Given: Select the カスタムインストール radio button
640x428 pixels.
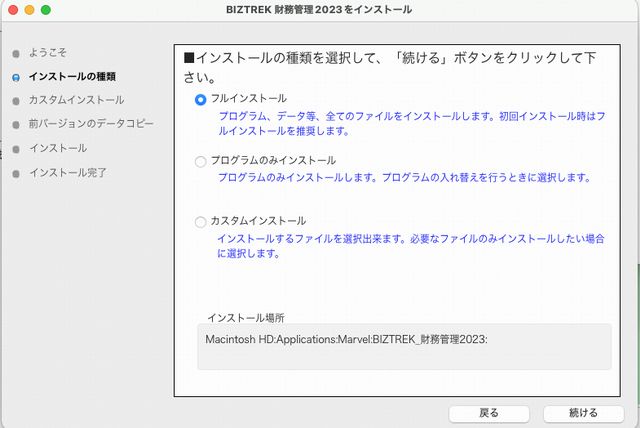Looking at the screenshot, I should click(x=200, y=222).
